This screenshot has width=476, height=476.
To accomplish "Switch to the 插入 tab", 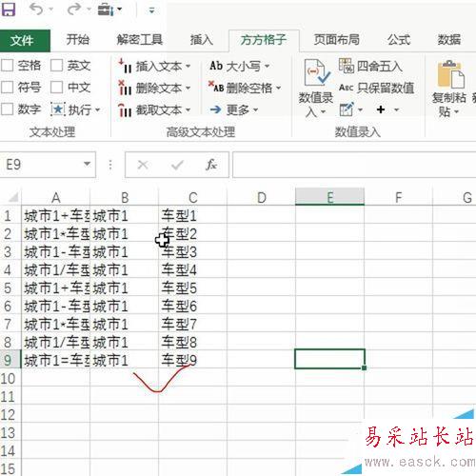I will click(x=202, y=40).
